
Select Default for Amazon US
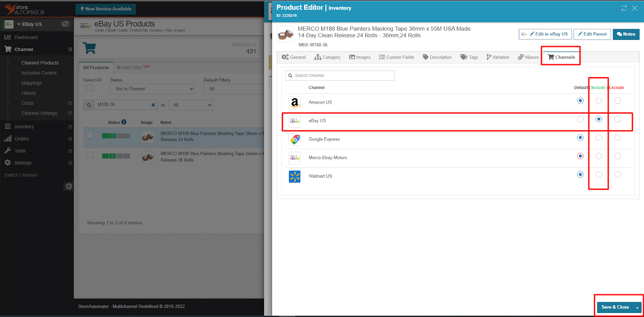(x=580, y=101)
